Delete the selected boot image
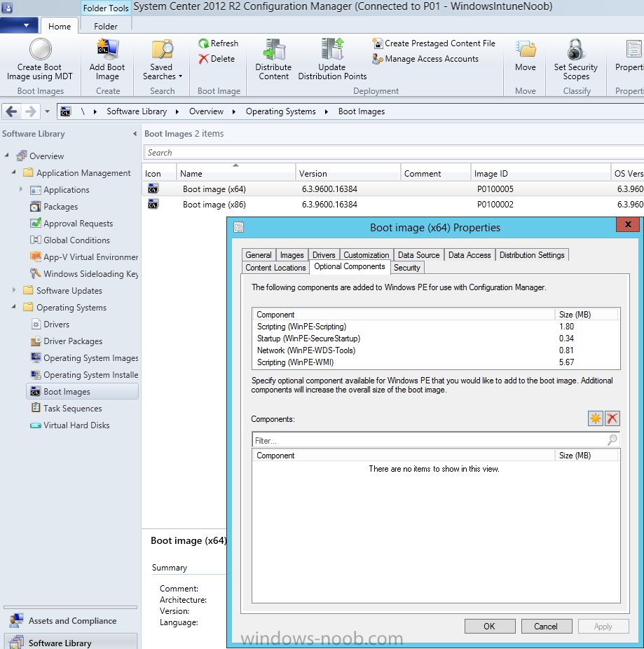The height and width of the screenshot is (649, 644). (x=217, y=59)
